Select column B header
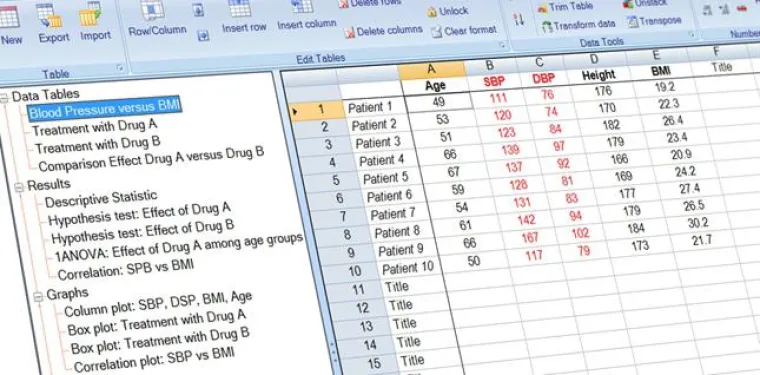Screen dimensions: 760x375 pos(490,65)
